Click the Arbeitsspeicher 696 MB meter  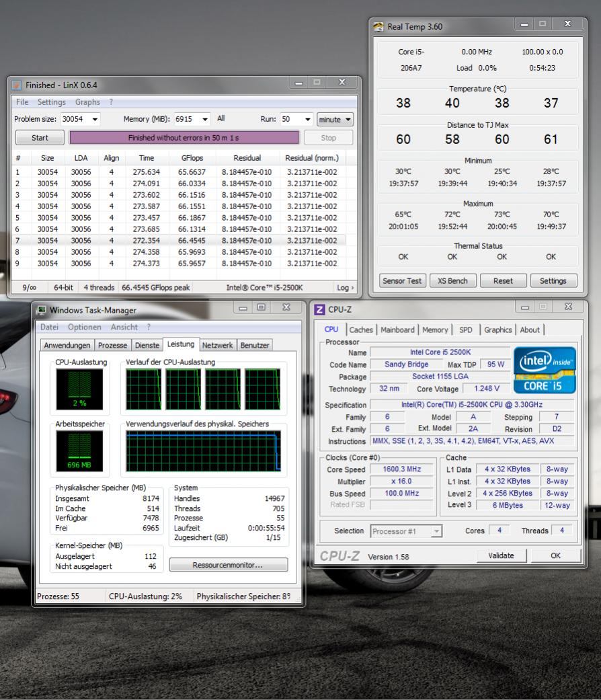79,451
